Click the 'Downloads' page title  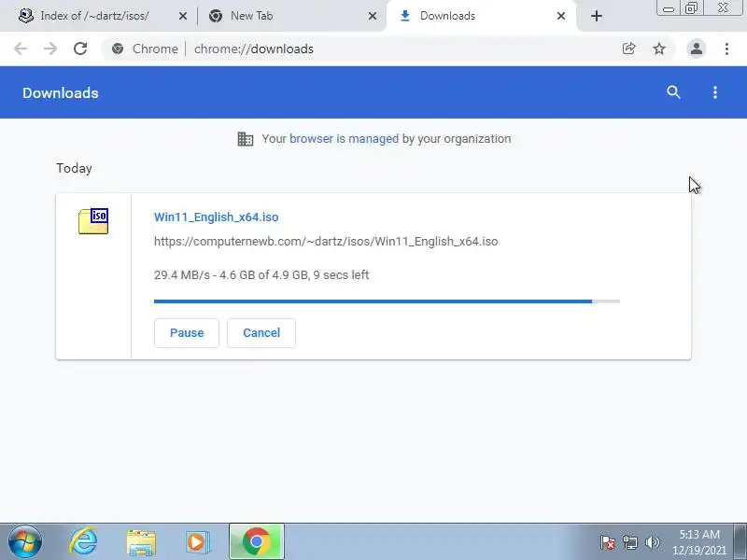coord(61,92)
